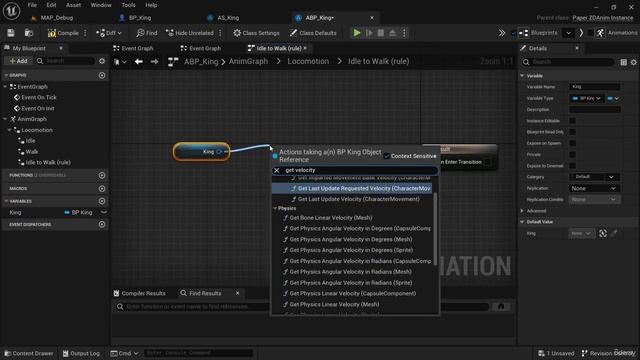Toggle the Blueprint Read Only checkbox
The width and height of the screenshot is (640, 360).
click(573, 132)
